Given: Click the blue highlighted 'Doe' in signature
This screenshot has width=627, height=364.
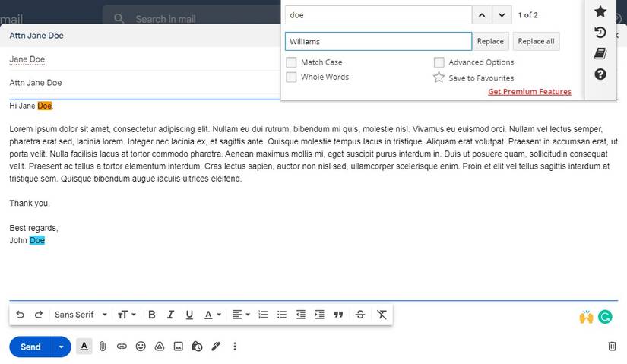Looking at the screenshot, I should [x=37, y=240].
